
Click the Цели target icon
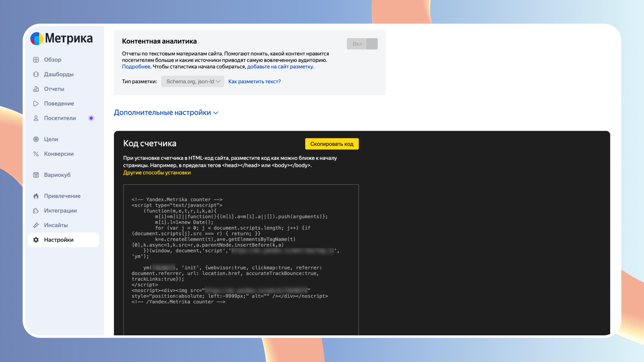coord(36,139)
